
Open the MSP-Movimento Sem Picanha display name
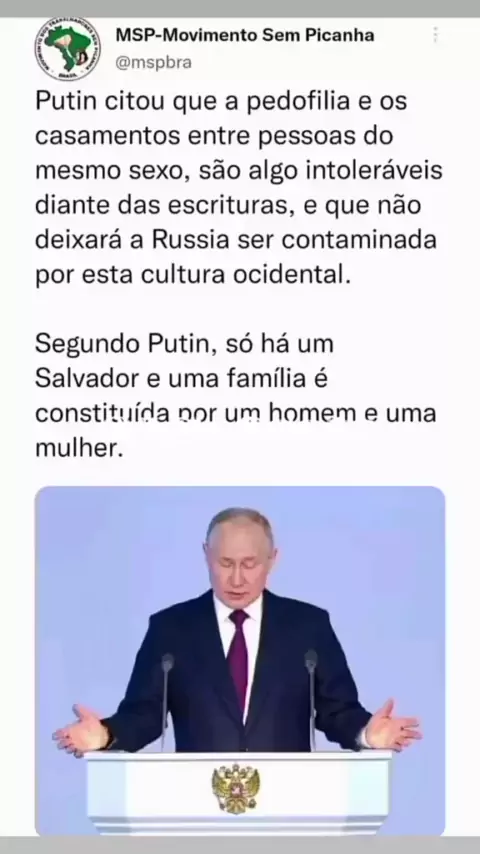[x=245, y=35]
